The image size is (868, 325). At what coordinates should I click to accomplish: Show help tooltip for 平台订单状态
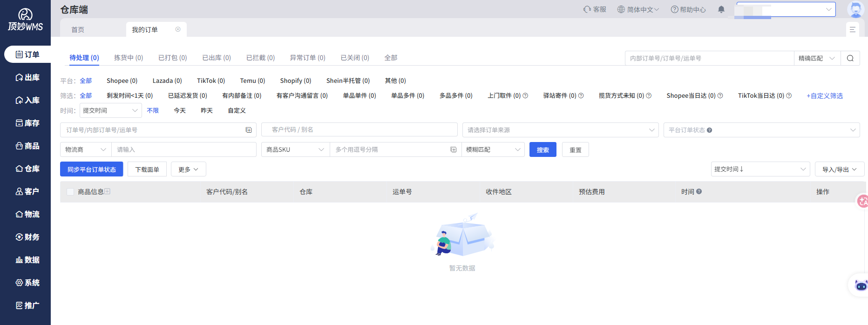coord(709,130)
